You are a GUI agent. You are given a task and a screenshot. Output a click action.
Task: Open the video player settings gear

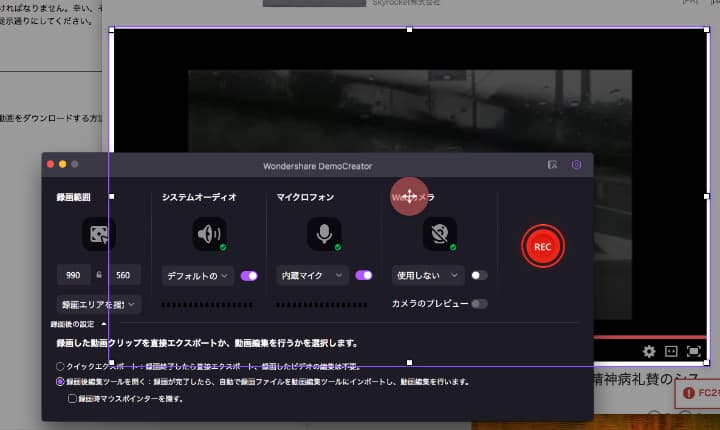tap(649, 352)
